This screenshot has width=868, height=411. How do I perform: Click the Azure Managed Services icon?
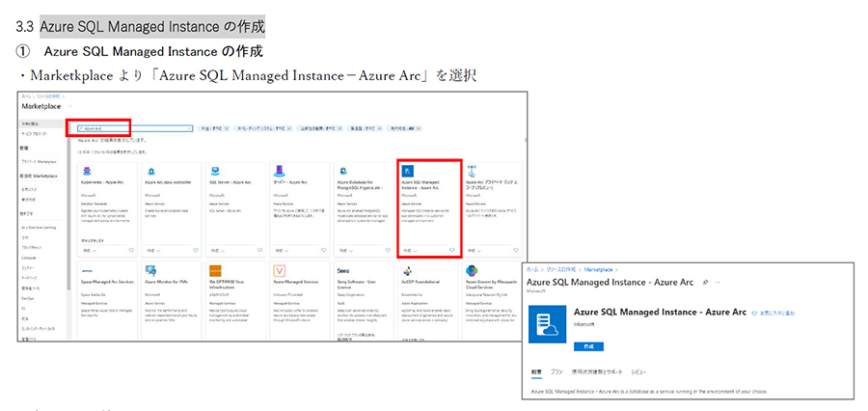[279, 271]
